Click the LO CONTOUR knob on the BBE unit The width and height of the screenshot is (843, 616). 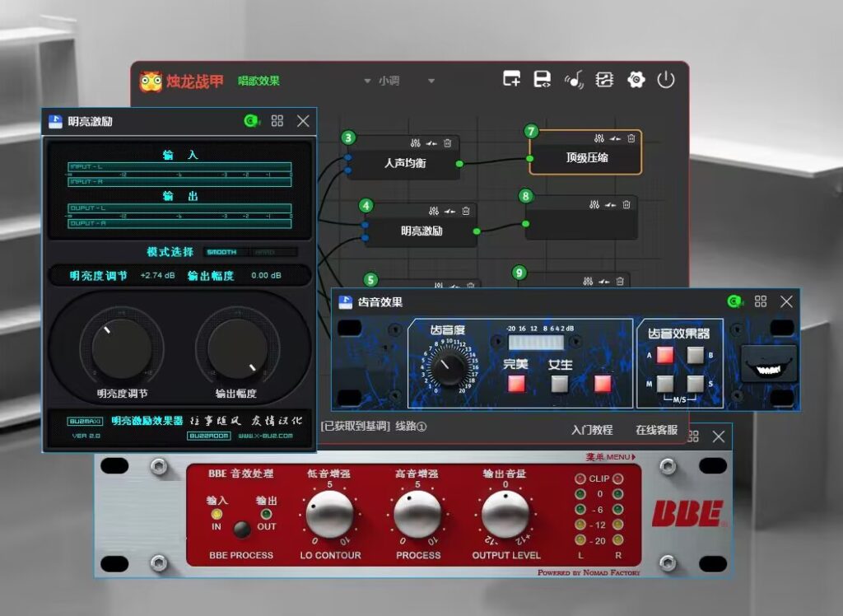click(329, 513)
